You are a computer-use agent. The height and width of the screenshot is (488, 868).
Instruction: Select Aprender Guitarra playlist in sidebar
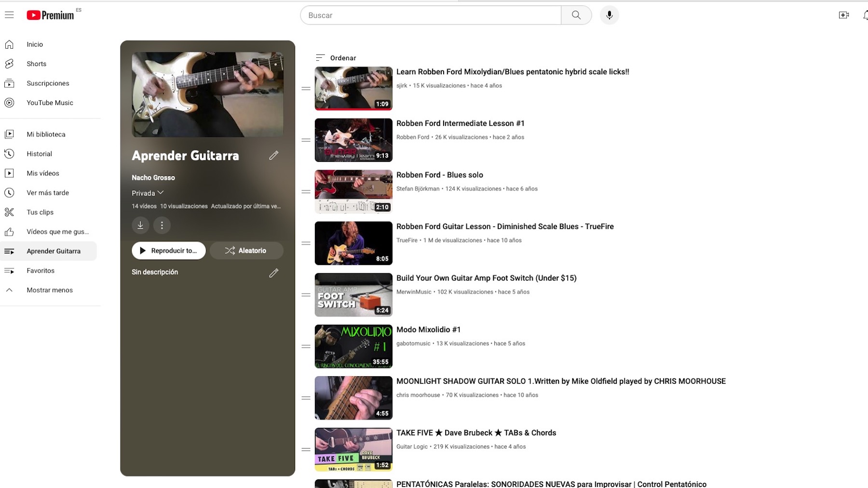48,251
